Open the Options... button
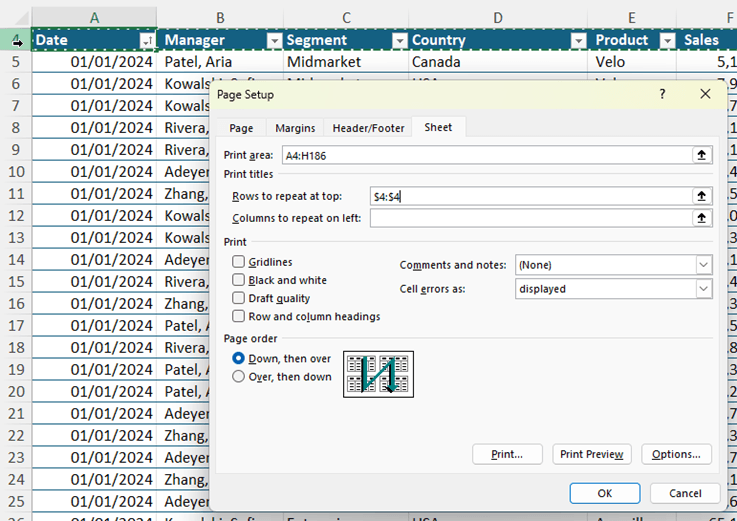737x521 pixels. [x=676, y=454]
